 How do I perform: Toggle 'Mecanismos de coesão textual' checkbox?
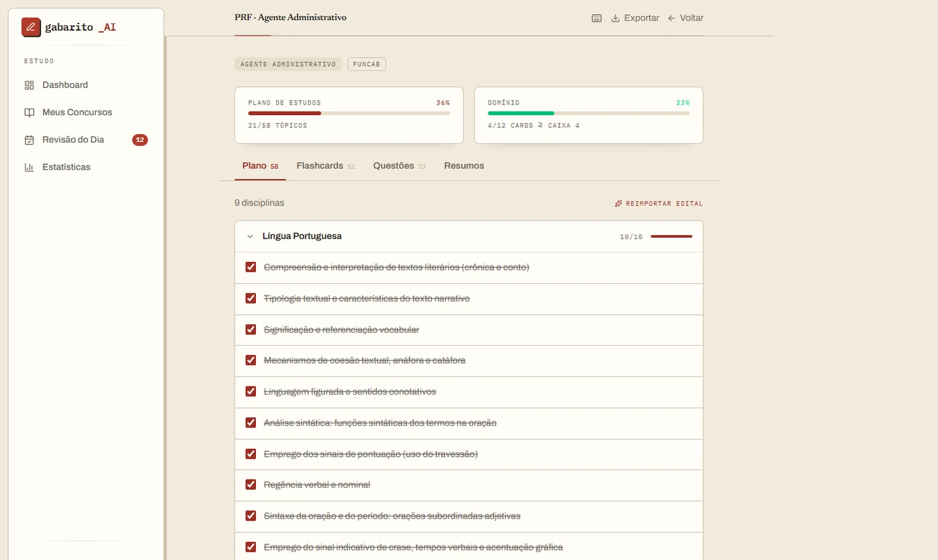click(x=251, y=360)
